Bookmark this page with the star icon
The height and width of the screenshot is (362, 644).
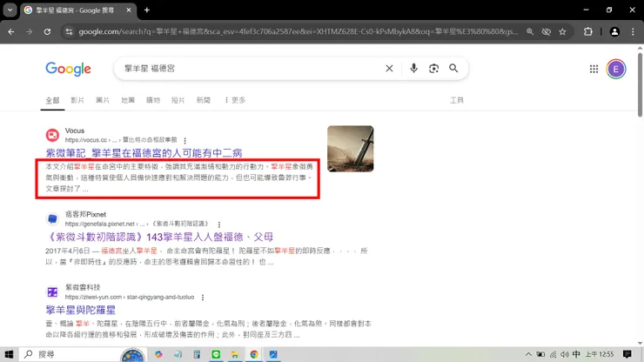coord(562,31)
